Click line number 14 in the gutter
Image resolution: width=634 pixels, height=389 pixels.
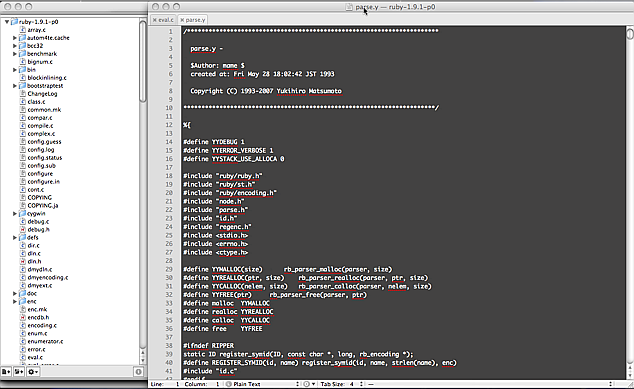[x=169, y=142]
